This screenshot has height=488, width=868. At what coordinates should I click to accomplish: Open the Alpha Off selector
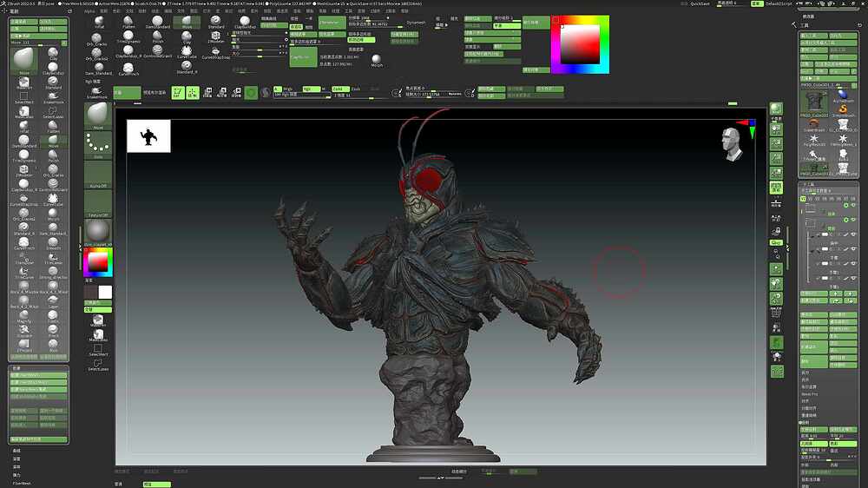pyautogui.click(x=98, y=174)
